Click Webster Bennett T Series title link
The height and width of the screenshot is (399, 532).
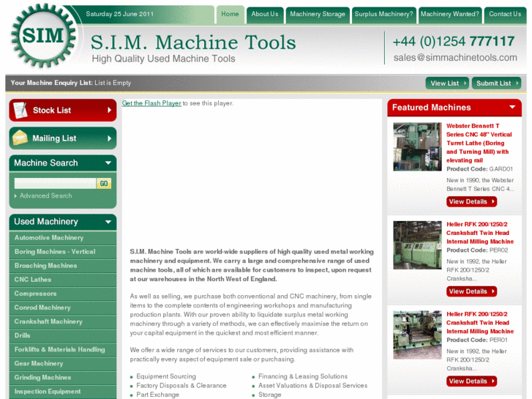pos(479,143)
